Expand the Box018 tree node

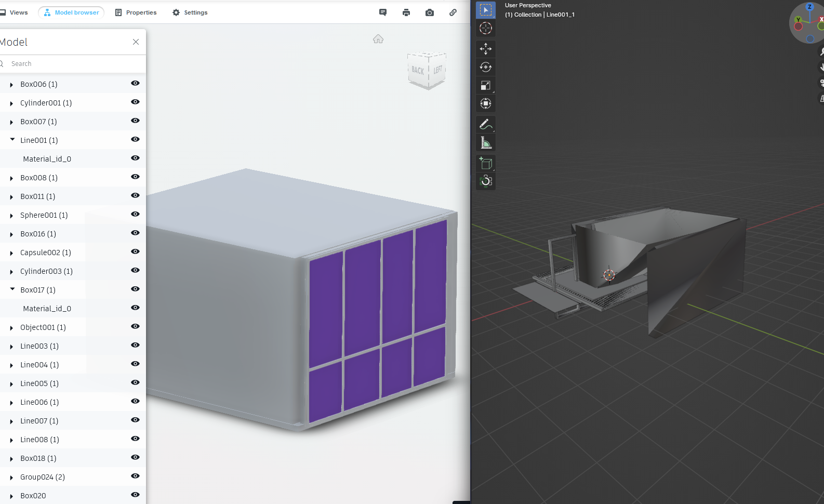[x=11, y=459]
